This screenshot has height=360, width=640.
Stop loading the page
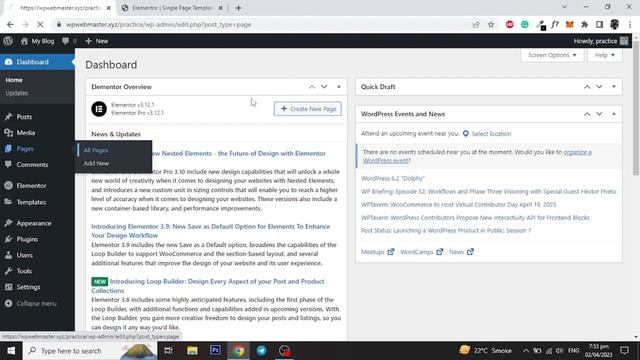40,24
